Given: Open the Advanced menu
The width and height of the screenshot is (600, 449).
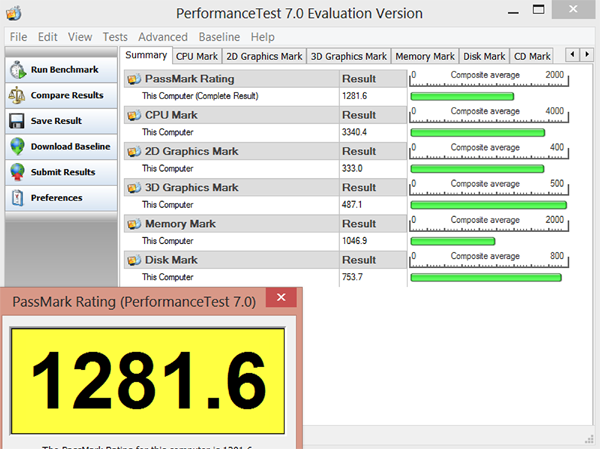Looking at the screenshot, I should [163, 37].
